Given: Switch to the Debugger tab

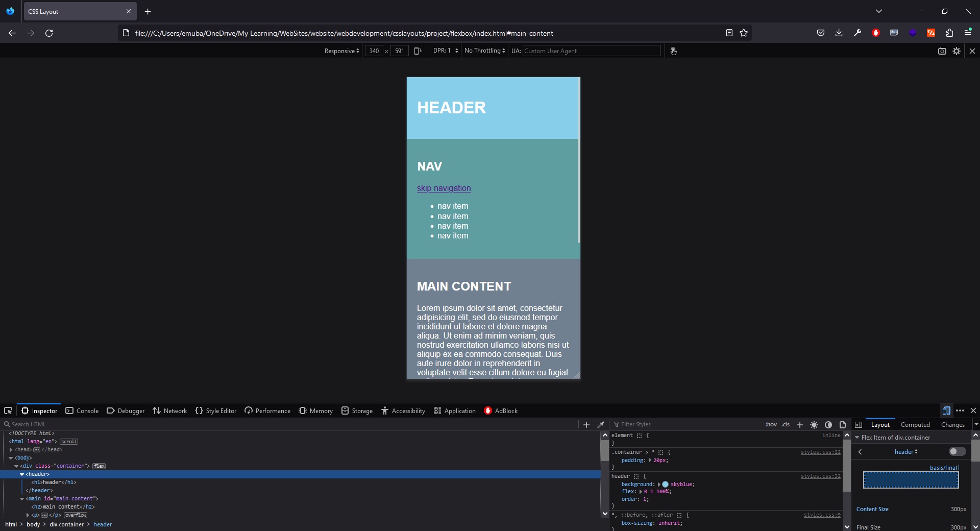Looking at the screenshot, I should pos(126,411).
